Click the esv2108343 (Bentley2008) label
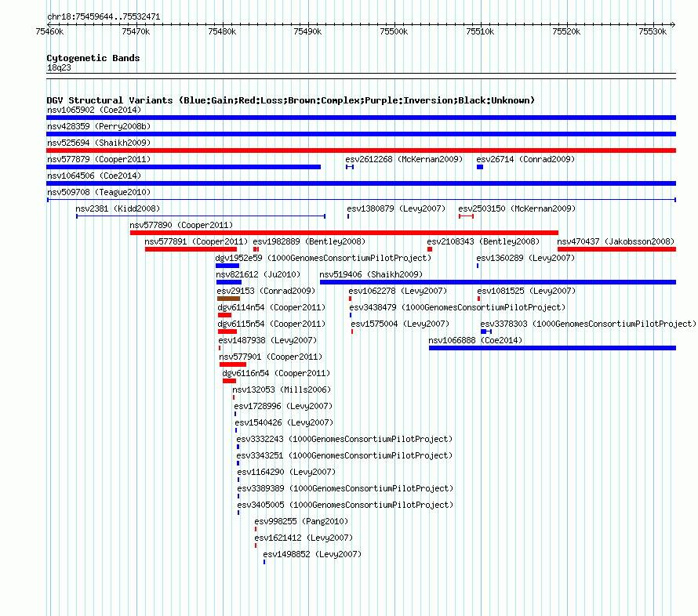This screenshot has width=698, height=616. (x=483, y=241)
